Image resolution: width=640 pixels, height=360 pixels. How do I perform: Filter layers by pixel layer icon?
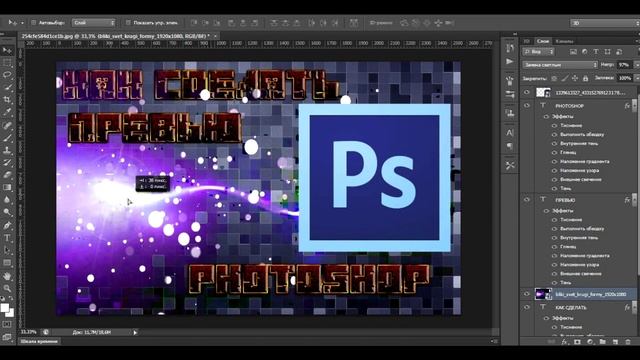coord(573,52)
